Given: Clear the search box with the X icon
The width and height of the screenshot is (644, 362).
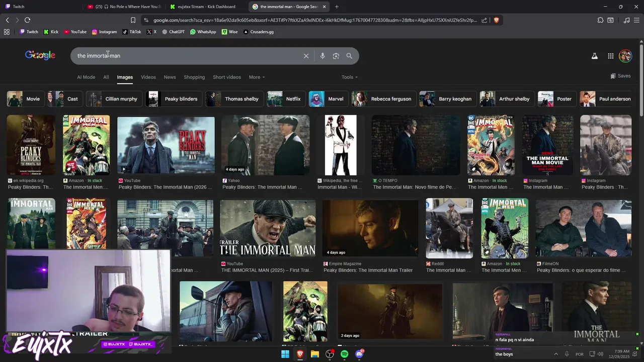Looking at the screenshot, I should pos(306,56).
